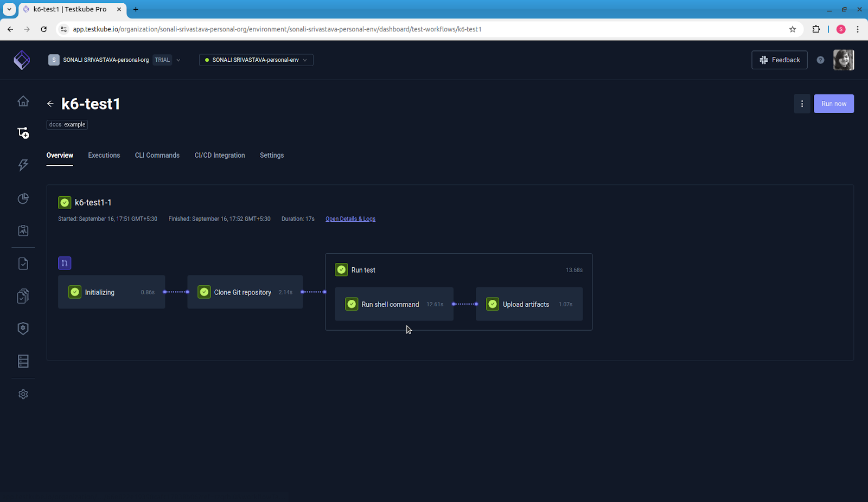Close the k6-test1 browser tab
Image resolution: width=868 pixels, height=502 pixels.
119,9
